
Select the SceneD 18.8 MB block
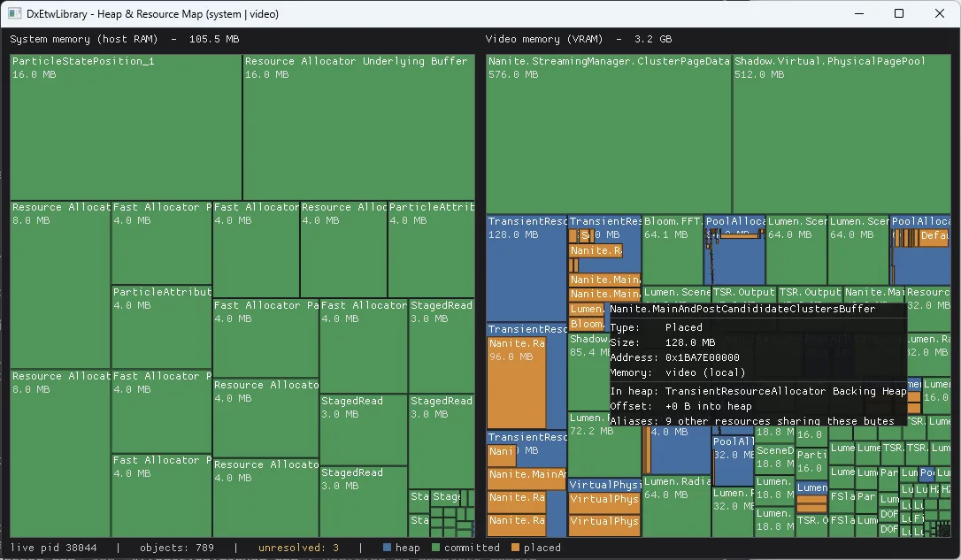774,457
